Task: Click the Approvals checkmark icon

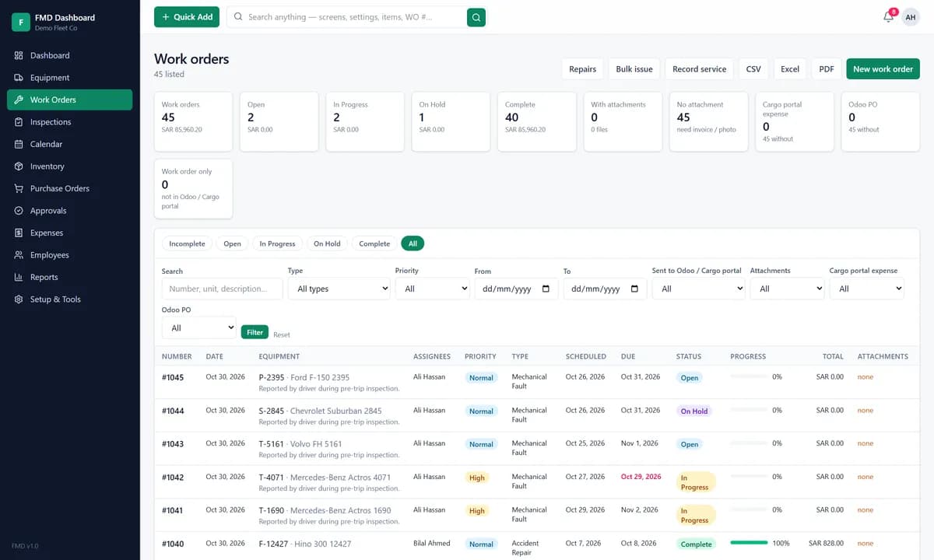Action: 19,211
